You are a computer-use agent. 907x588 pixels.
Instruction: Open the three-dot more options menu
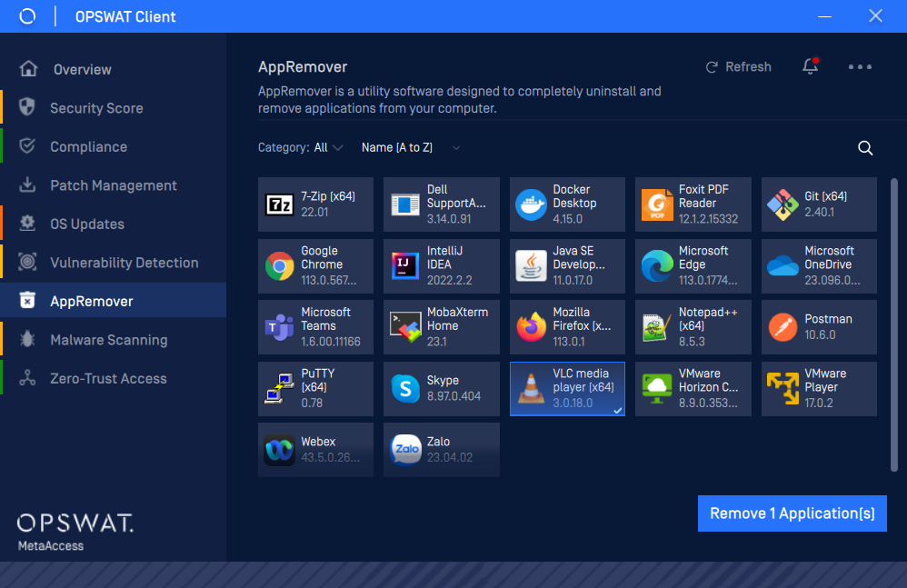pyautogui.click(x=860, y=67)
